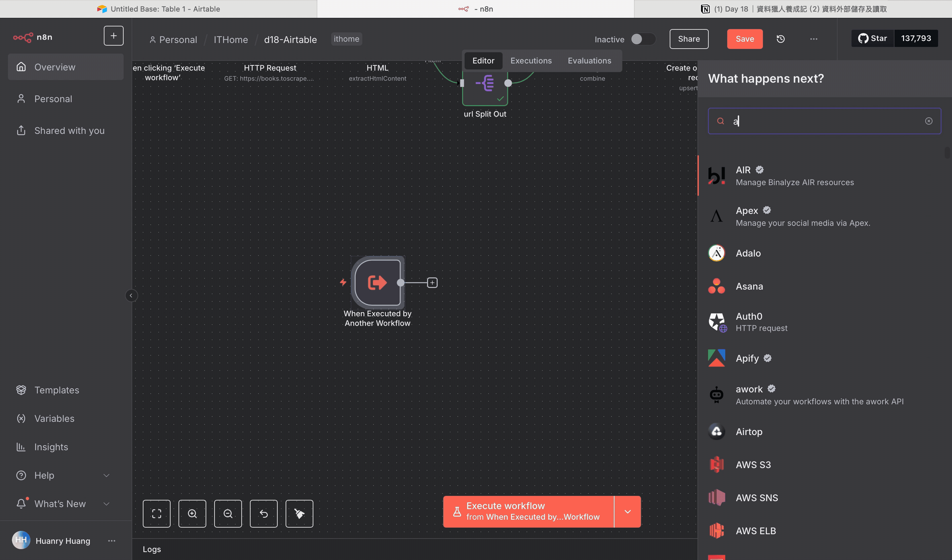Viewport: 952px width, 560px height.
Task: Add node via plus connector on canvas
Action: point(432,283)
